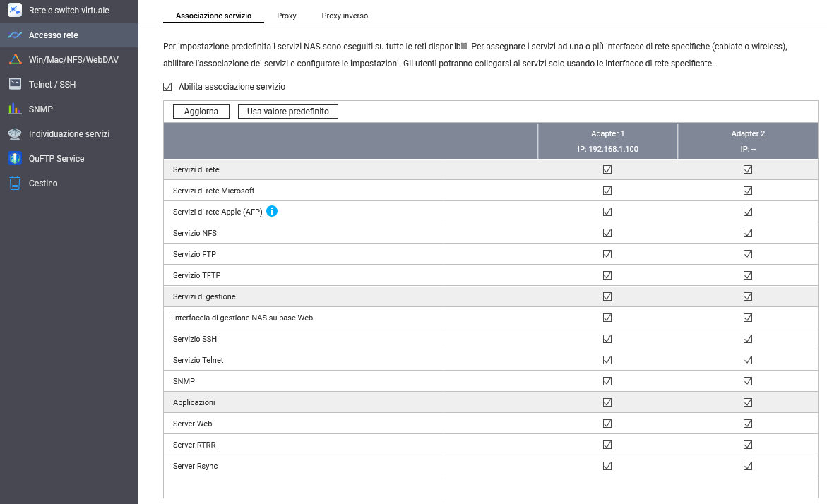Select the Telnet / SSH terminal icon
Viewport: 827px width, 504px height.
pyautogui.click(x=15, y=85)
